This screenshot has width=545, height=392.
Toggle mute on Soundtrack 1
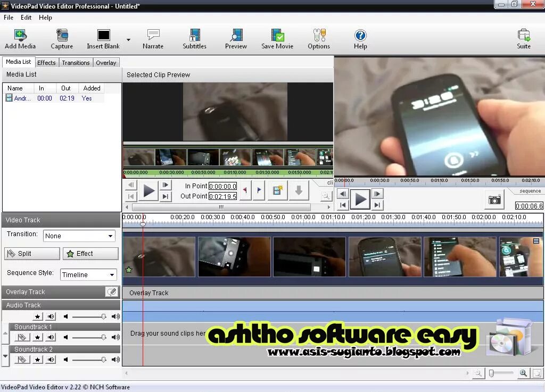pyautogui.click(x=51, y=337)
